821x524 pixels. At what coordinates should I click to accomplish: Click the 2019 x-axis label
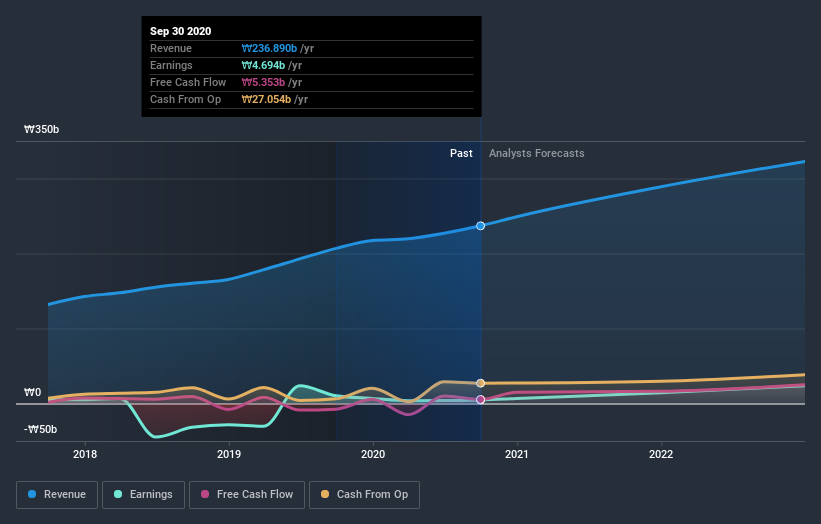229,454
